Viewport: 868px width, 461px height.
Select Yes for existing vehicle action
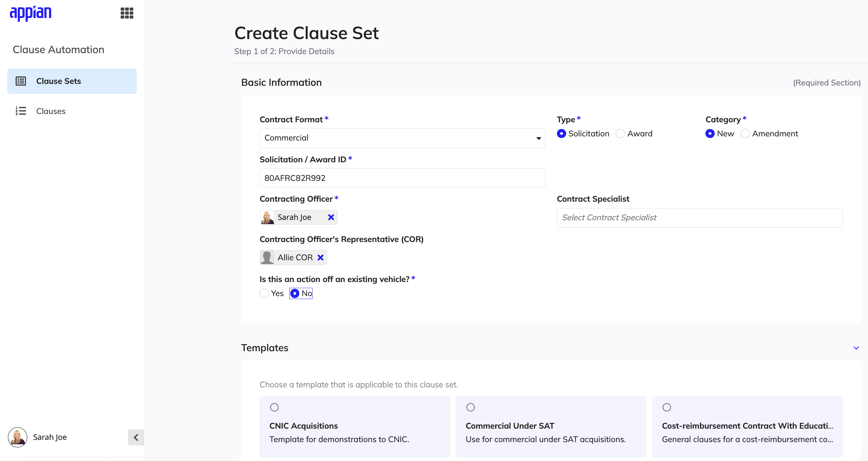(x=264, y=294)
